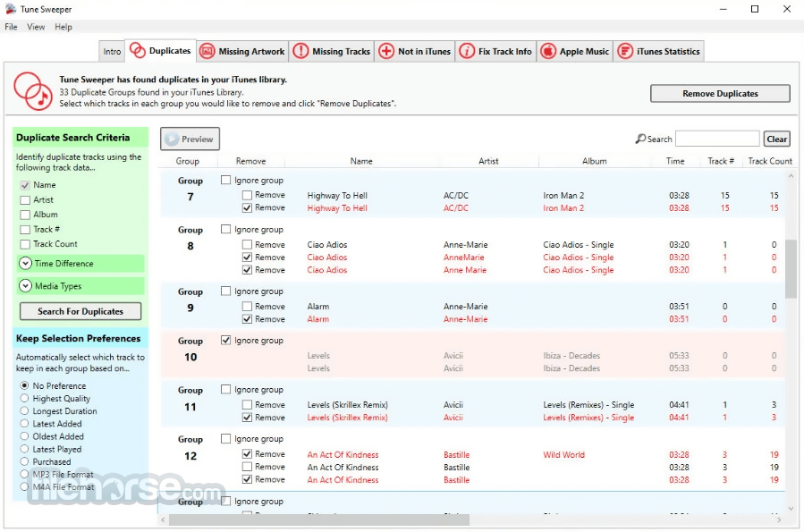Viewport: 804px width, 532px height.
Task: Click the Remove Duplicates button
Action: click(720, 93)
